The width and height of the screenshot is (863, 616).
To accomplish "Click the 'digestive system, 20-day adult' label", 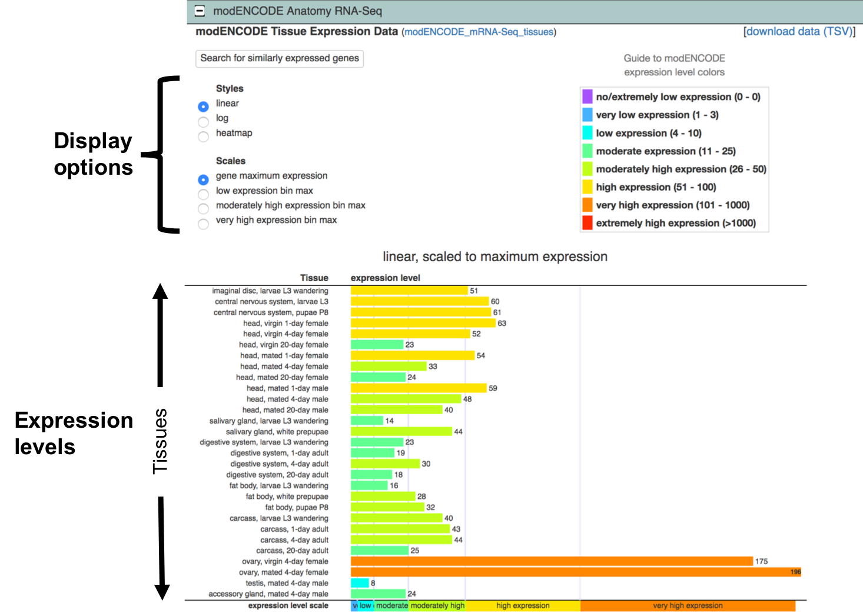I will coord(277,475).
